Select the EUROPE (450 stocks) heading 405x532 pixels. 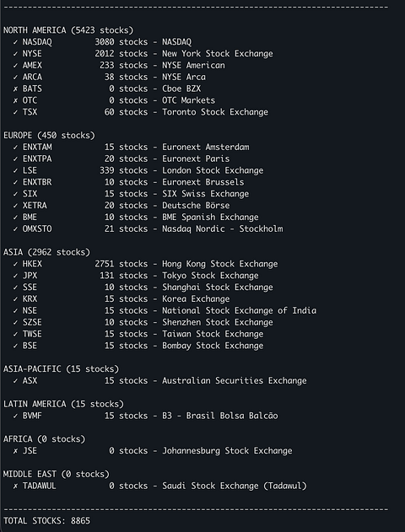point(49,136)
